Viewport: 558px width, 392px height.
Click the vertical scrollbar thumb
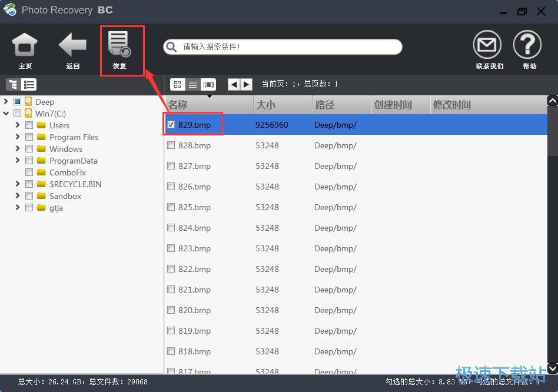tap(552, 131)
